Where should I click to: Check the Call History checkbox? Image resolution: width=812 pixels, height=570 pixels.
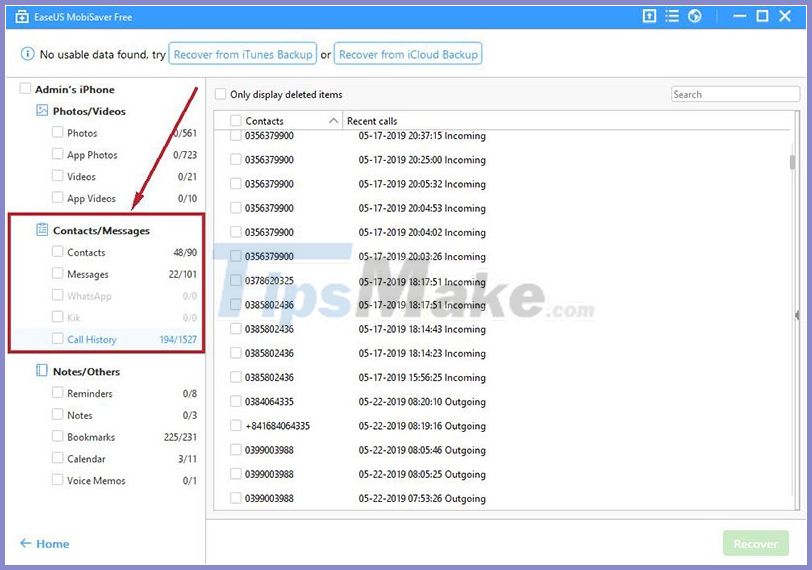pos(57,338)
